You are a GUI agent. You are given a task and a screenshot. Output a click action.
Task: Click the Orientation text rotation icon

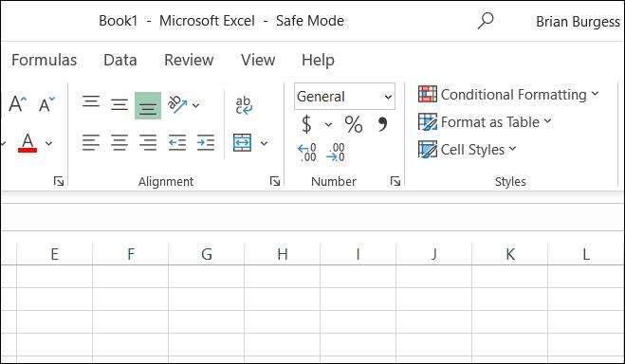point(177,104)
